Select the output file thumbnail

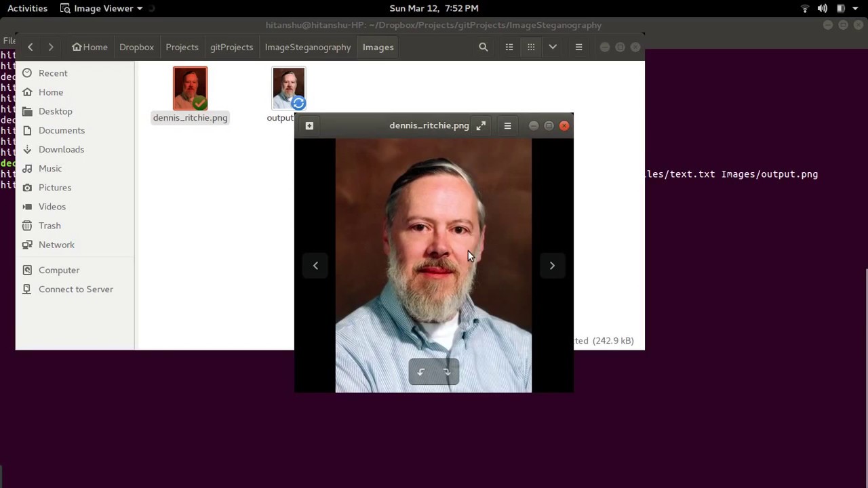tap(289, 88)
